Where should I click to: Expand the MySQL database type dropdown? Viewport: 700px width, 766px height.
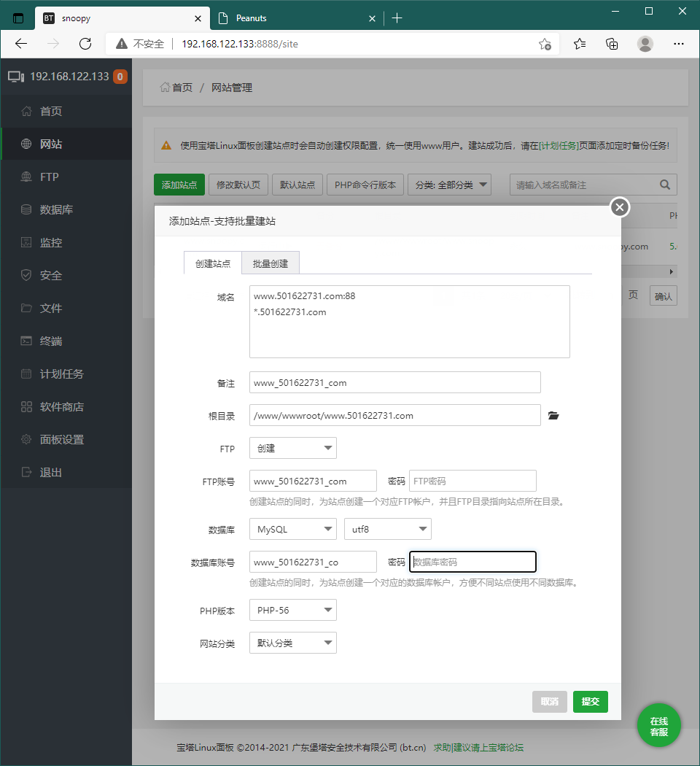tap(293, 529)
